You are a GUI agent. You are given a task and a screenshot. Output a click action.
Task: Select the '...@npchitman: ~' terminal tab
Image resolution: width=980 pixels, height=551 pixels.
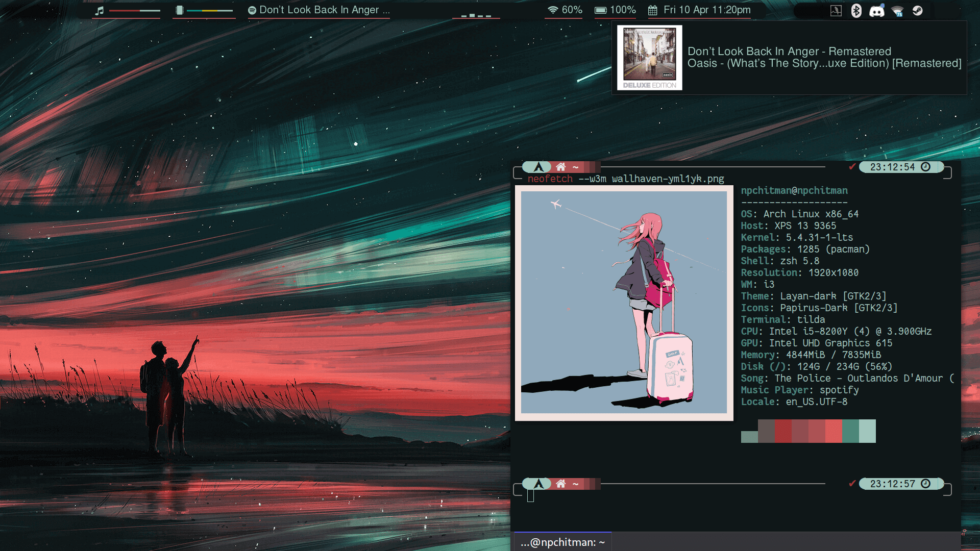[x=562, y=542]
